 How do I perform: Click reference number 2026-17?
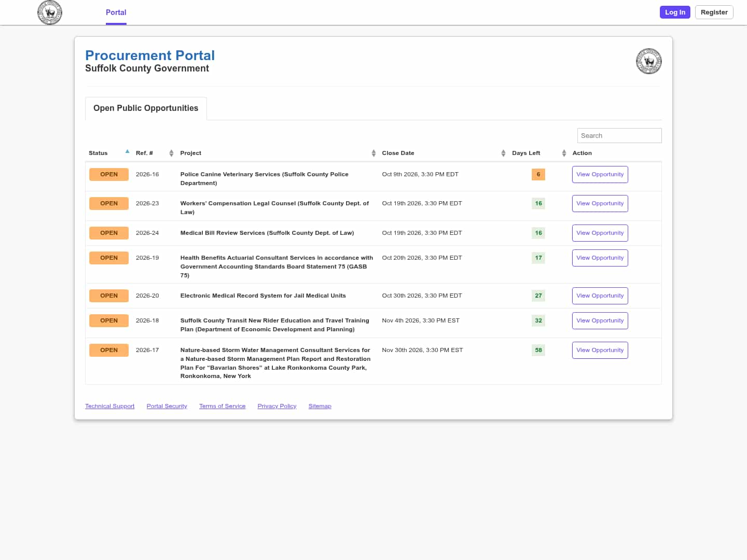click(147, 350)
